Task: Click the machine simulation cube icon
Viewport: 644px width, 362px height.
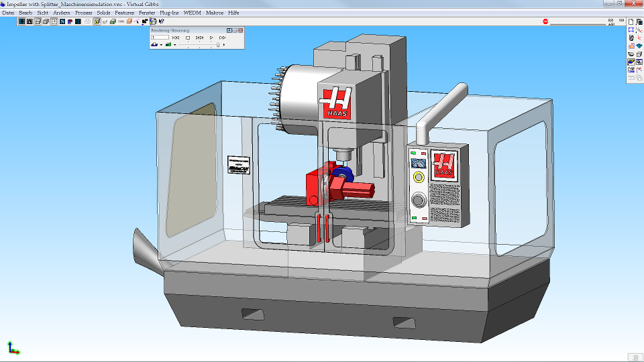Action: pos(154,21)
